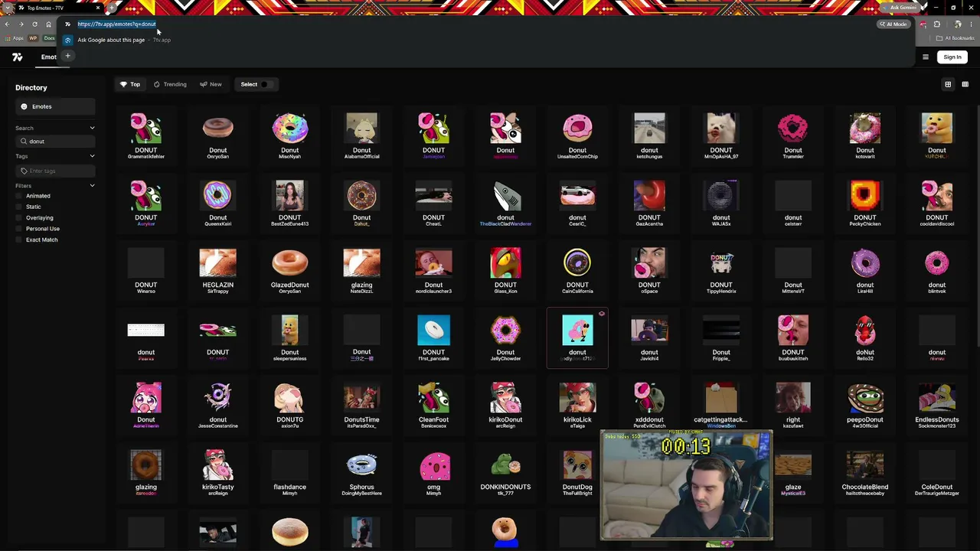980x551 pixels.
Task: Focus the emote search field containing donut
Action: [x=57, y=142]
